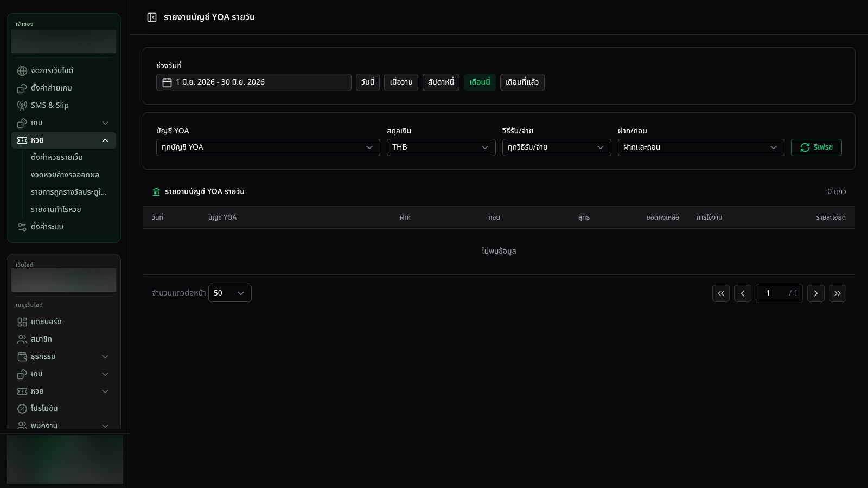The image size is (868, 488).
Task: Open SMS & Slip antenna icon
Action: tap(22, 105)
